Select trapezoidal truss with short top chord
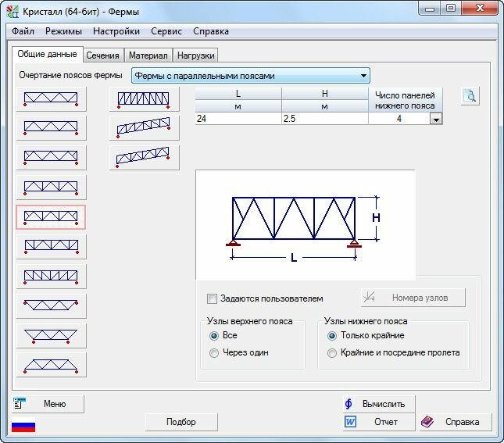The height and width of the screenshot is (443, 504). [51, 365]
